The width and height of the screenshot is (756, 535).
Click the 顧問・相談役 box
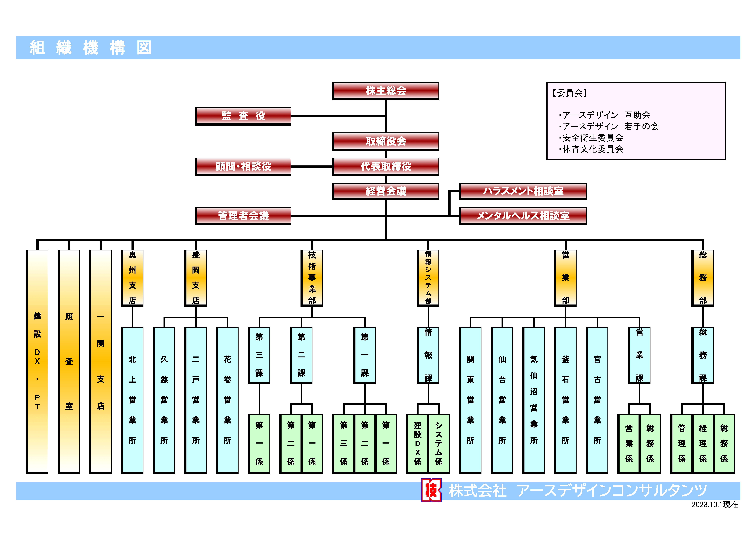tap(243, 167)
